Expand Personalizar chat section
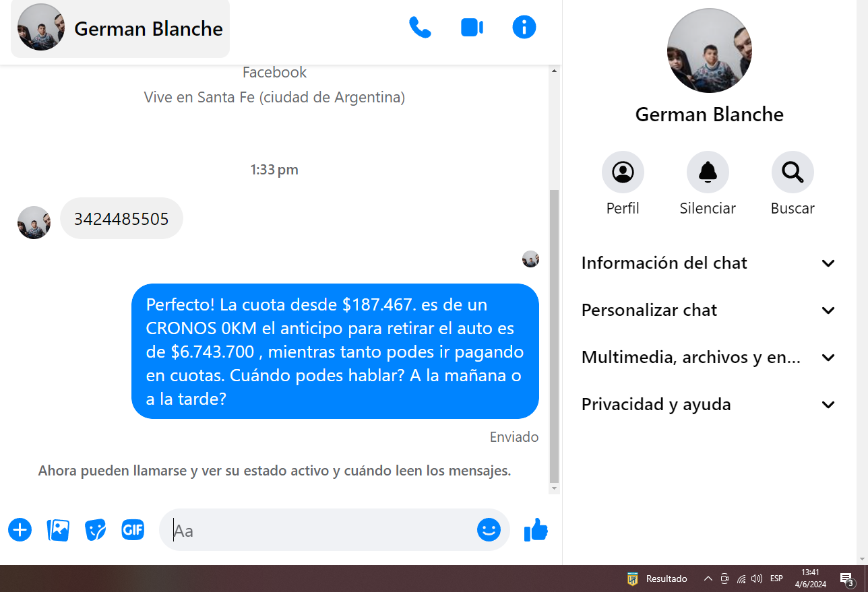 708,310
